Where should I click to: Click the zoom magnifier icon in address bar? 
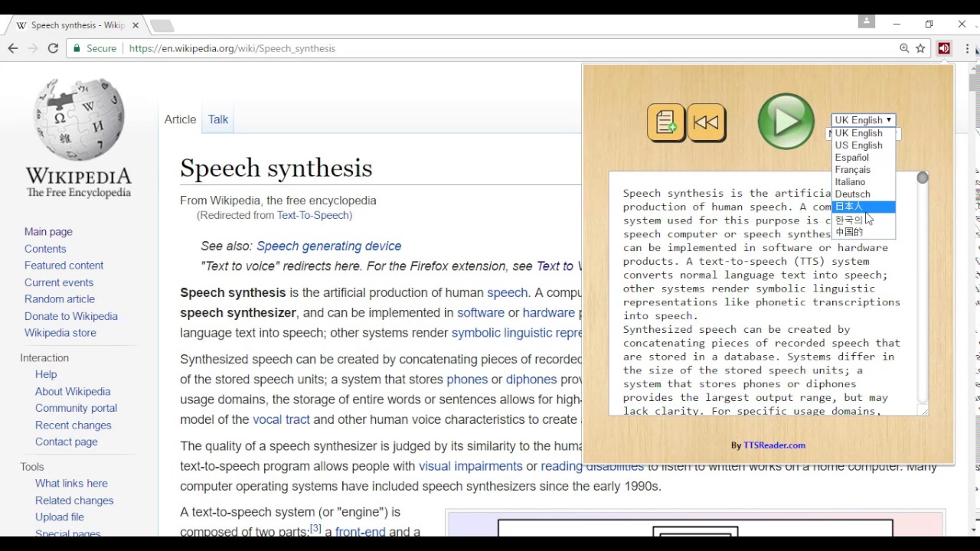(904, 48)
